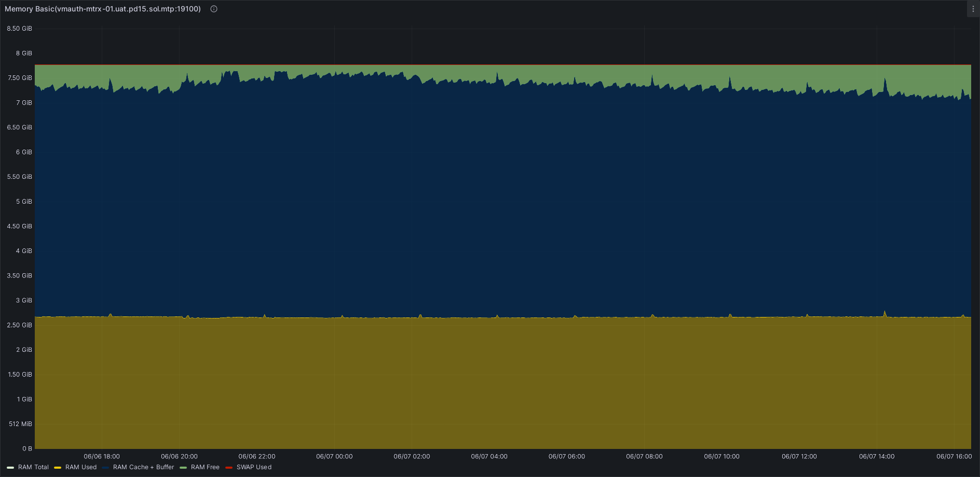Open the Memory Basic panel title

tap(103, 9)
